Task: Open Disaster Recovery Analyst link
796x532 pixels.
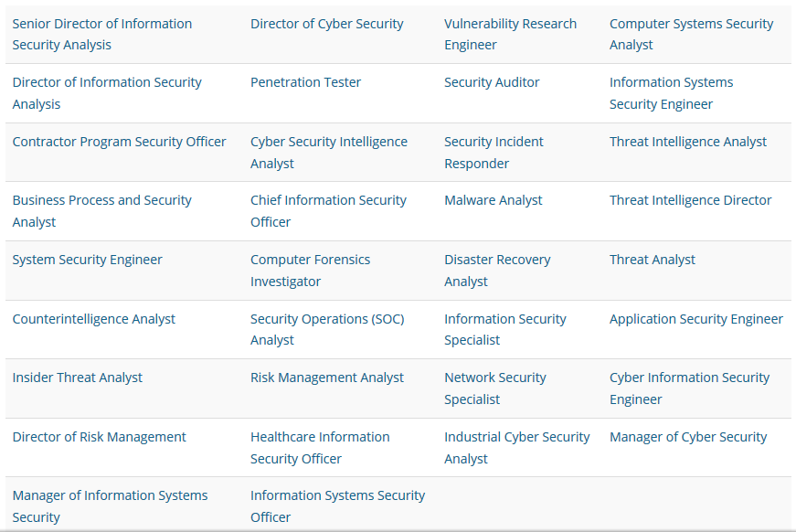Action: [x=497, y=270]
